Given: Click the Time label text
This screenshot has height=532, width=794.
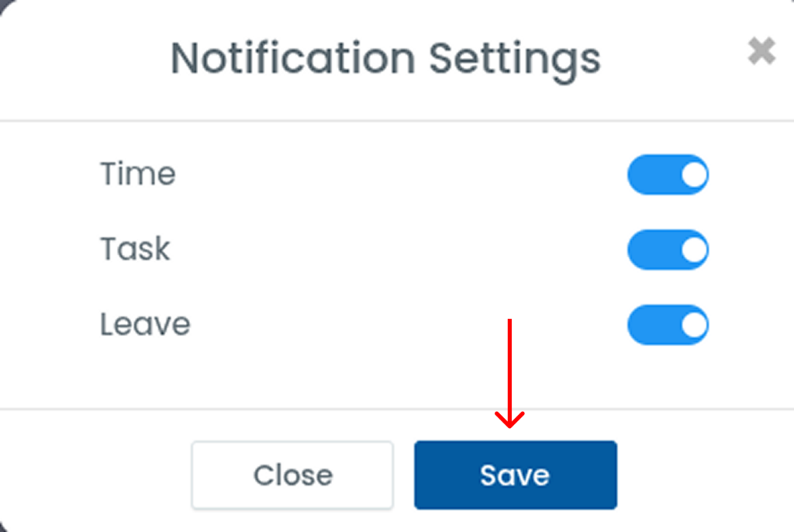Looking at the screenshot, I should [x=138, y=174].
